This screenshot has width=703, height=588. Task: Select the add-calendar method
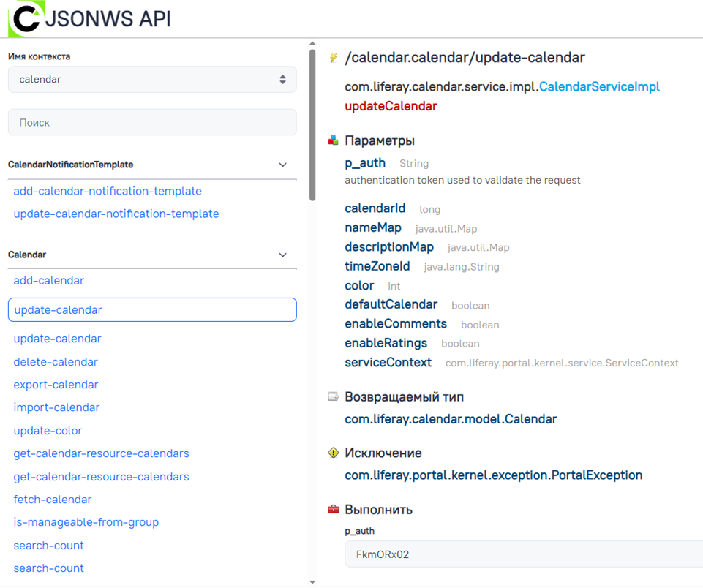point(49,280)
